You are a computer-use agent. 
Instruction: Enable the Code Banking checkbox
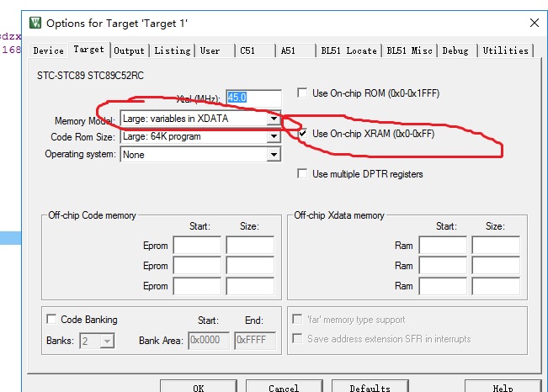[51, 319]
